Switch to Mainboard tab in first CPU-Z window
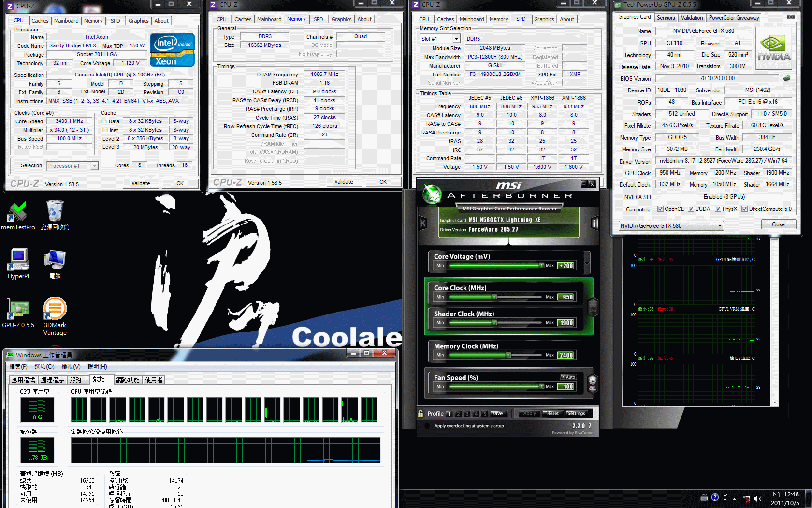The width and height of the screenshot is (812, 508). pos(66,21)
